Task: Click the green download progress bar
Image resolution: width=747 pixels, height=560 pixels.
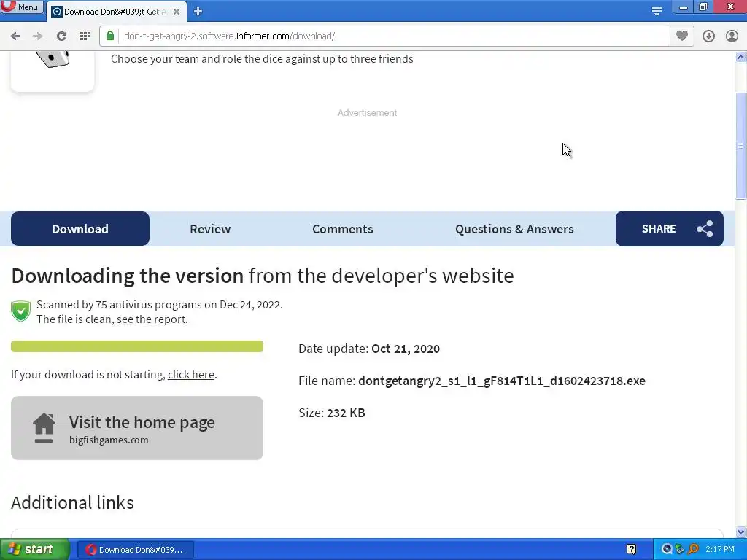Action: coord(137,346)
